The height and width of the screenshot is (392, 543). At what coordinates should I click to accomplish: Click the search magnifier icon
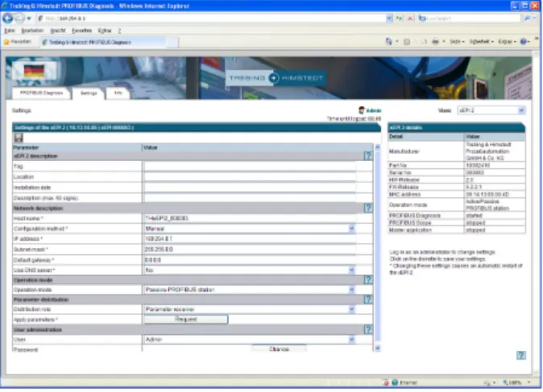tap(527, 19)
